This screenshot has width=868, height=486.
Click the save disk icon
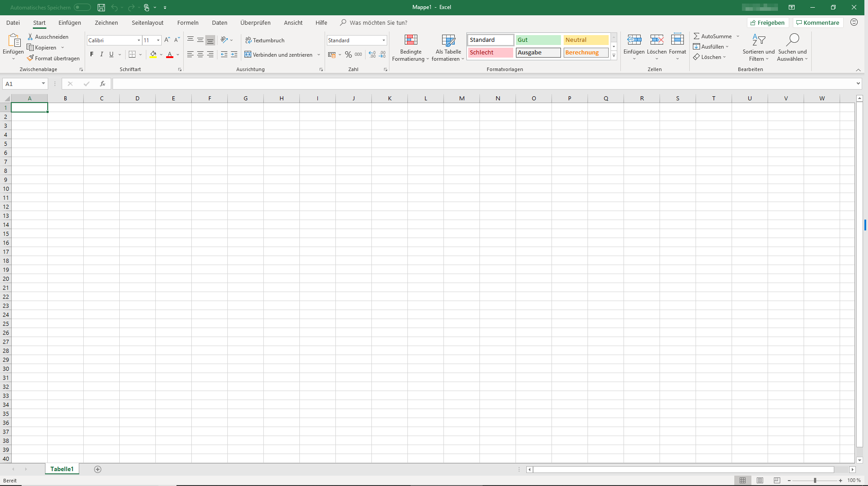101,7
